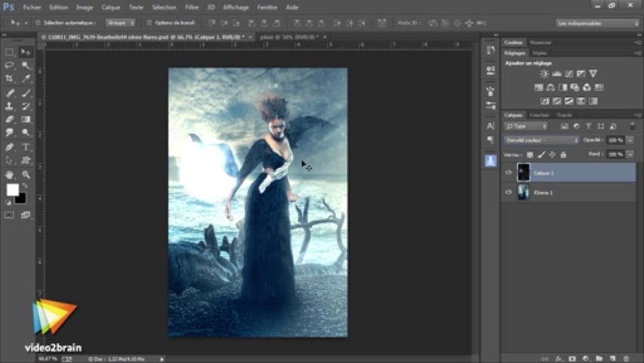The width and height of the screenshot is (644, 363).
Task: Switch to the Couches tab
Action: 539,115
